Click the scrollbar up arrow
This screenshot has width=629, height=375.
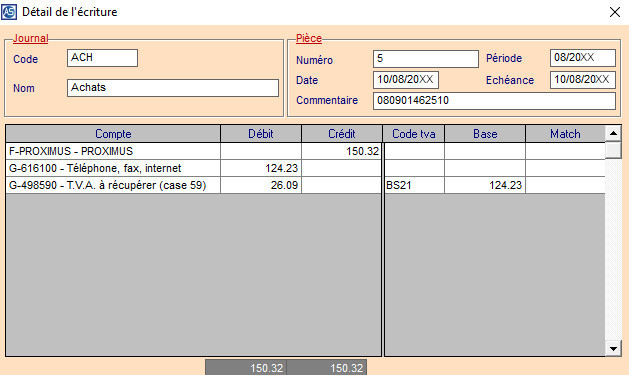[x=613, y=133]
